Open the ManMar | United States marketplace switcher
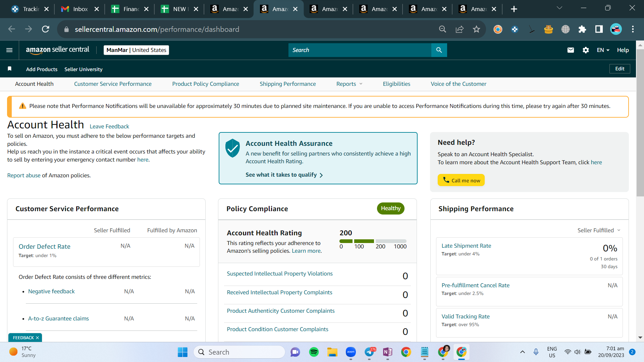 [x=136, y=50]
